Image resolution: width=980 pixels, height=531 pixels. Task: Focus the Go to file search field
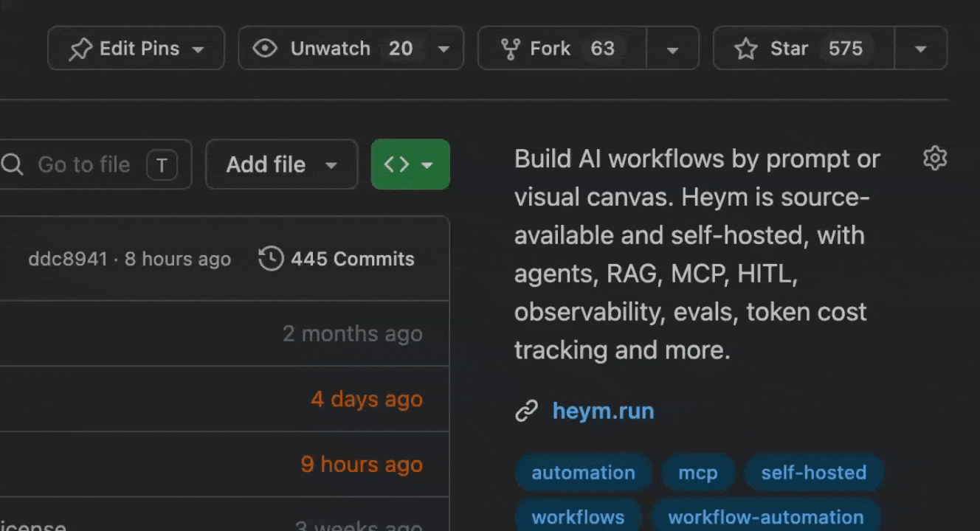96,164
